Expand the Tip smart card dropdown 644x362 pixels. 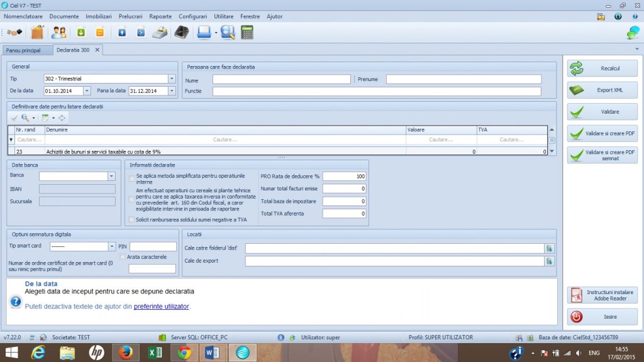click(x=111, y=246)
